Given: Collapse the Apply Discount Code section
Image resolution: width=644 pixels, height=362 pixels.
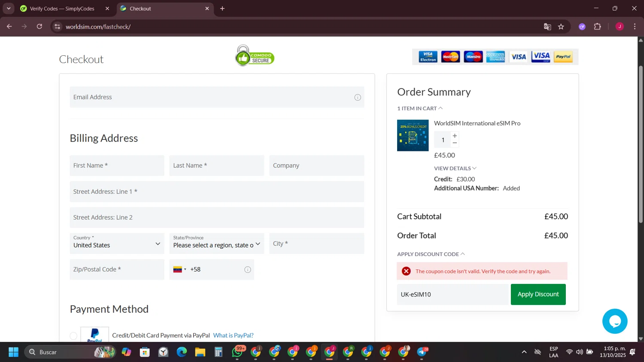Looking at the screenshot, I should coord(431,254).
